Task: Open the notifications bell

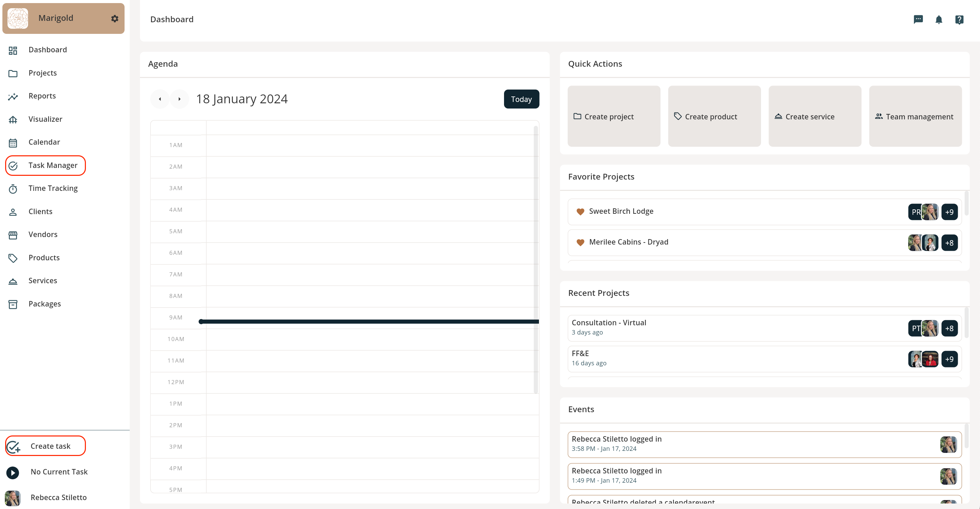Action: (939, 19)
